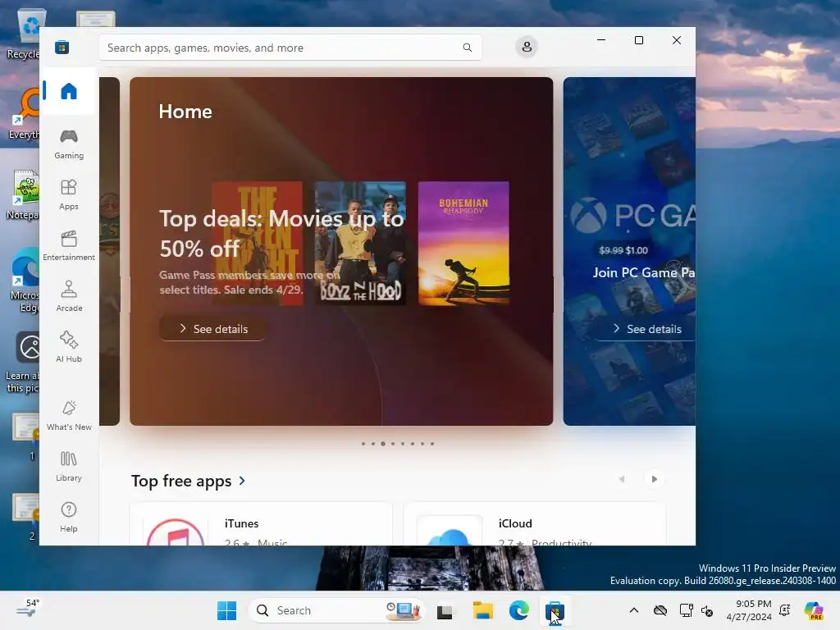Open the user account profile button

pos(527,47)
